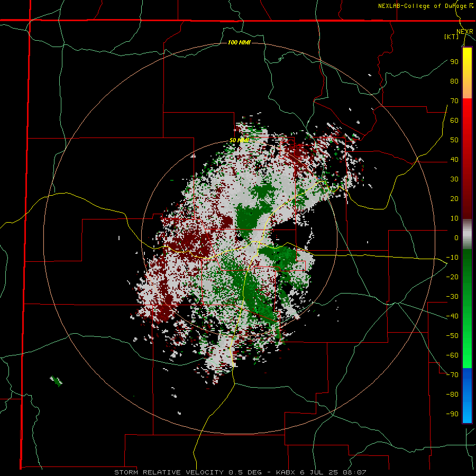Click the 0 value on velocity scale

(x=456, y=237)
